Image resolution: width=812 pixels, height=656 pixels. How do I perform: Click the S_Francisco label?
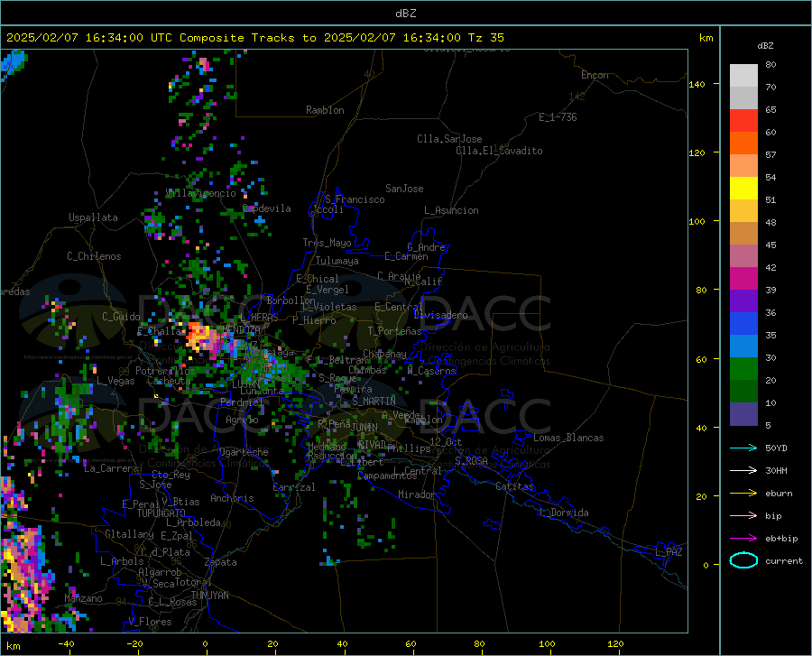(355, 199)
